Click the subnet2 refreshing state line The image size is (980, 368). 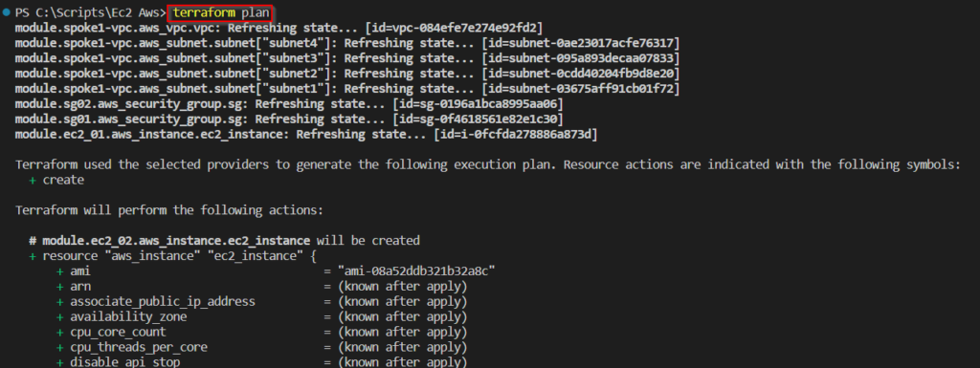click(347, 74)
